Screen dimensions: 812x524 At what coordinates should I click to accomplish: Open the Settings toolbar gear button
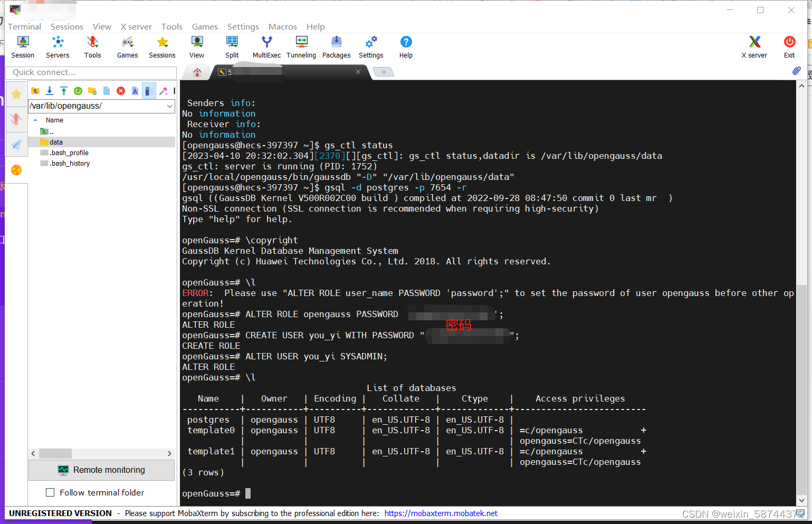coord(371,47)
